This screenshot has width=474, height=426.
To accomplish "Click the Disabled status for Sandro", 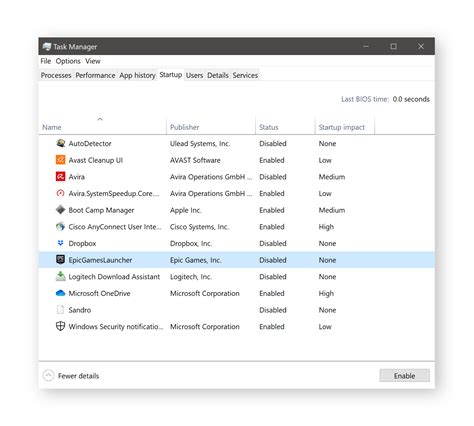I will tap(273, 310).
